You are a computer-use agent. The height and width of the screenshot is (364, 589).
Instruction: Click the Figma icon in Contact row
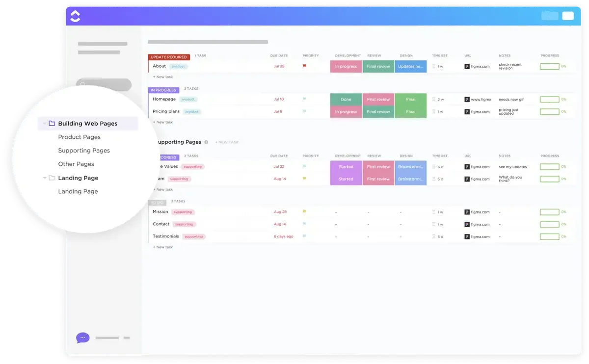point(467,224)
